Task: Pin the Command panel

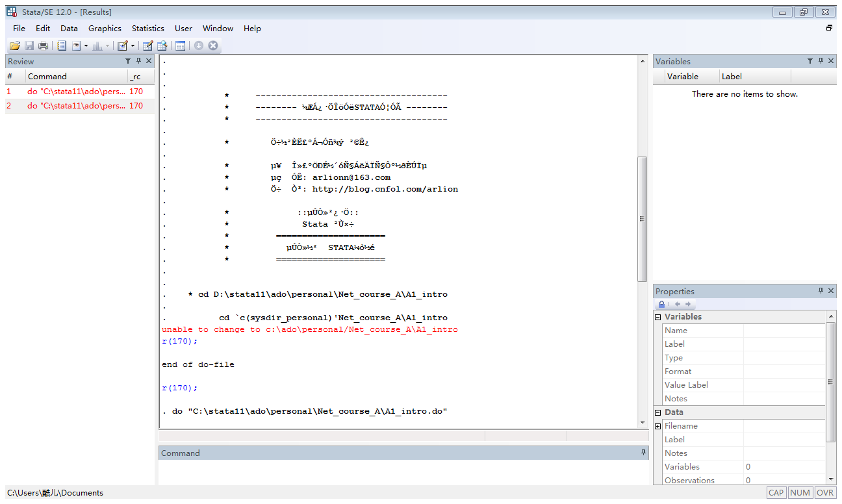Action: point(644,453)
